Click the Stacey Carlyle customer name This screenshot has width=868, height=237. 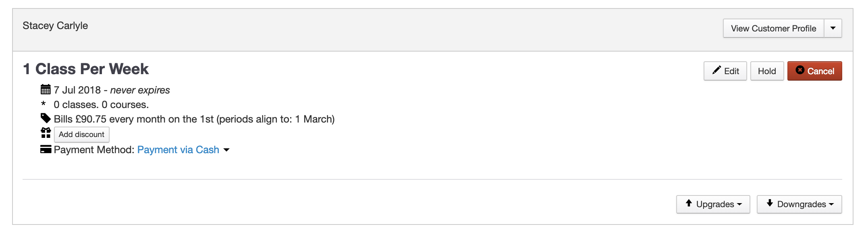pyautogui.click(x=55, y=26)
